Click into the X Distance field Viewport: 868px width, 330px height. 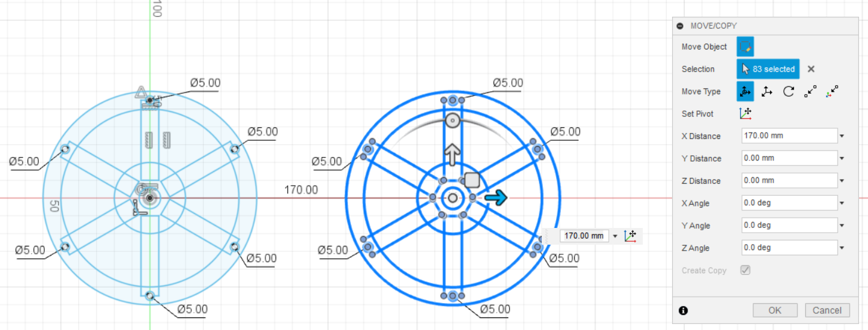(789, 135)
